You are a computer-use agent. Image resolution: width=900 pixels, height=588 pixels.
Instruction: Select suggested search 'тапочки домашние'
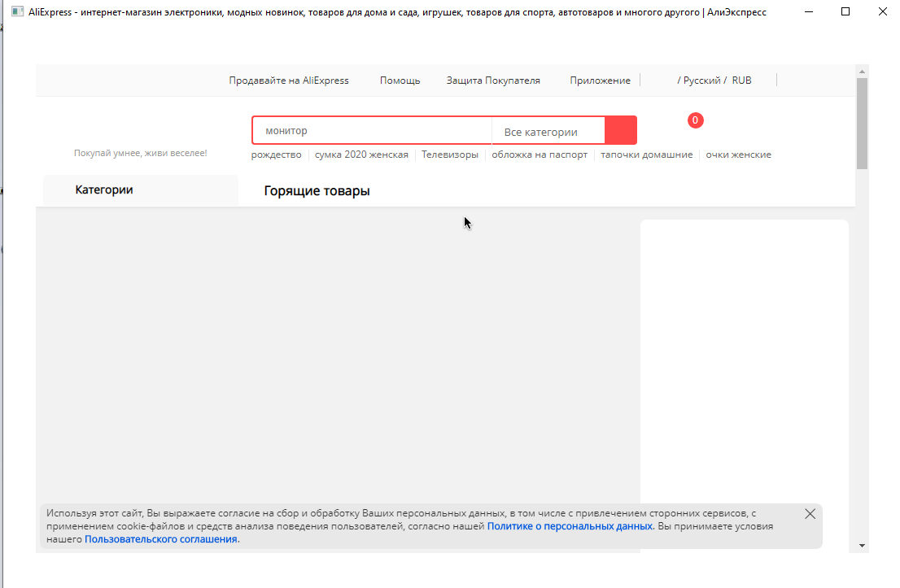(646, 155)
